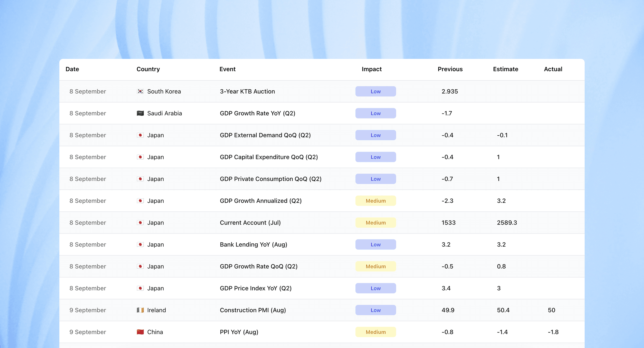Select the Current Account estimate value 2589.3
Image resolution: width=644 pixels, height=348 pixels.
point(507,223)
